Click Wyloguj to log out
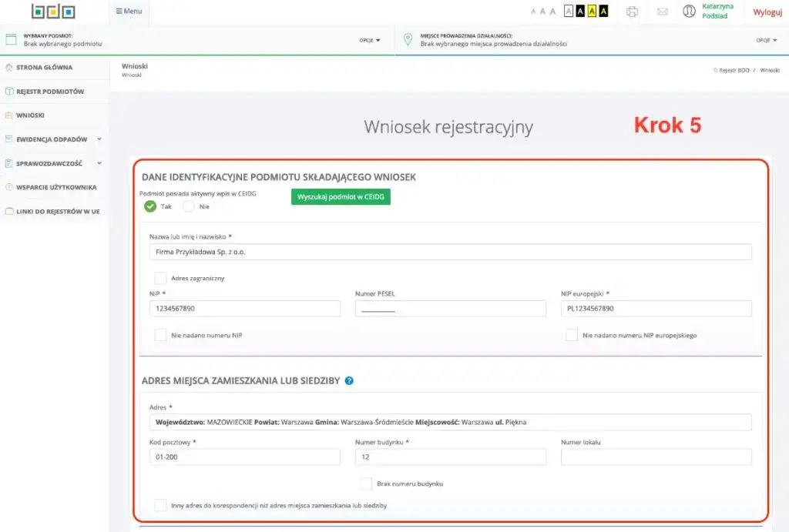This screenshot has height=532, width=789. pyautogui.click(x=767, y=12)
